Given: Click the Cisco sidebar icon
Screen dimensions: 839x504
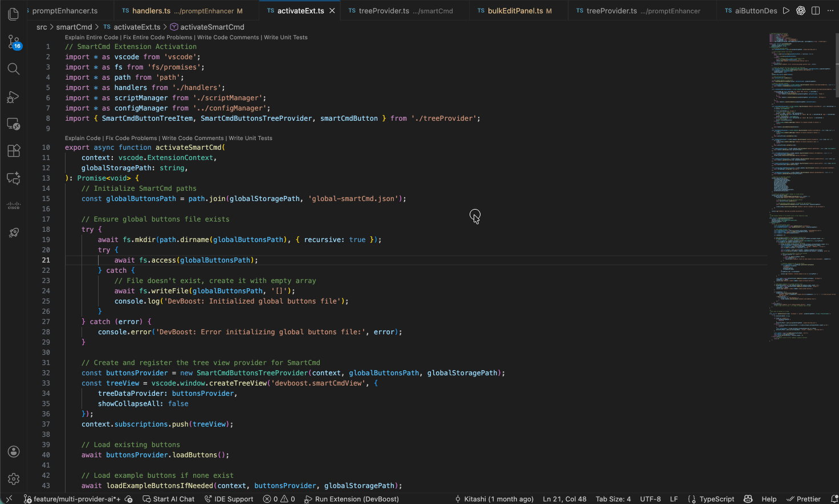Looking at the screenshot, I should pos(13,206).
